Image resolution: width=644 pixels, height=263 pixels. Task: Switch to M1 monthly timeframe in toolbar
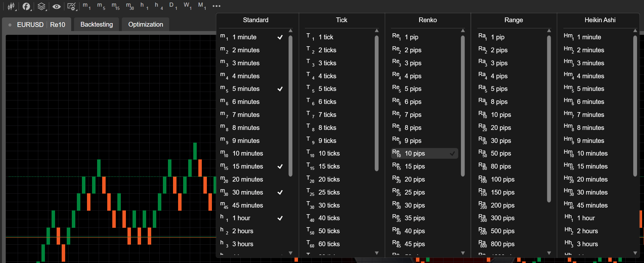[202, 6]
